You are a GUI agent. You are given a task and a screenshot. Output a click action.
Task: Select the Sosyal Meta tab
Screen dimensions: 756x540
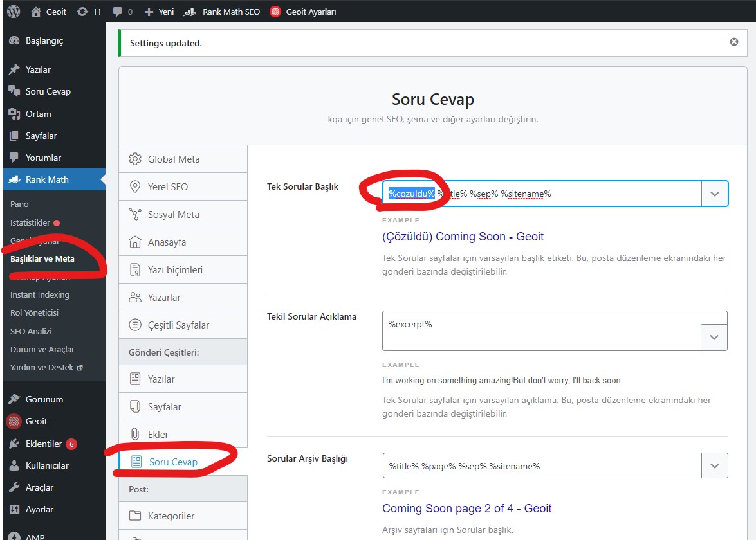(173, 215)
